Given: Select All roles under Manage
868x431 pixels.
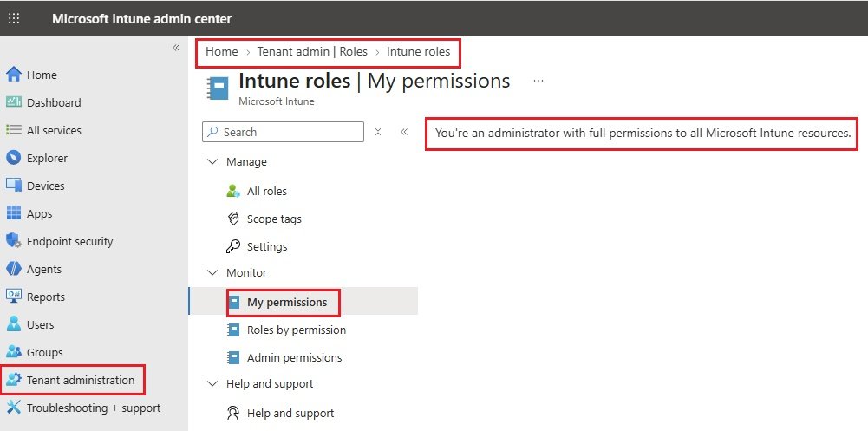Looking at the screenshot, I should click(267, 191).
